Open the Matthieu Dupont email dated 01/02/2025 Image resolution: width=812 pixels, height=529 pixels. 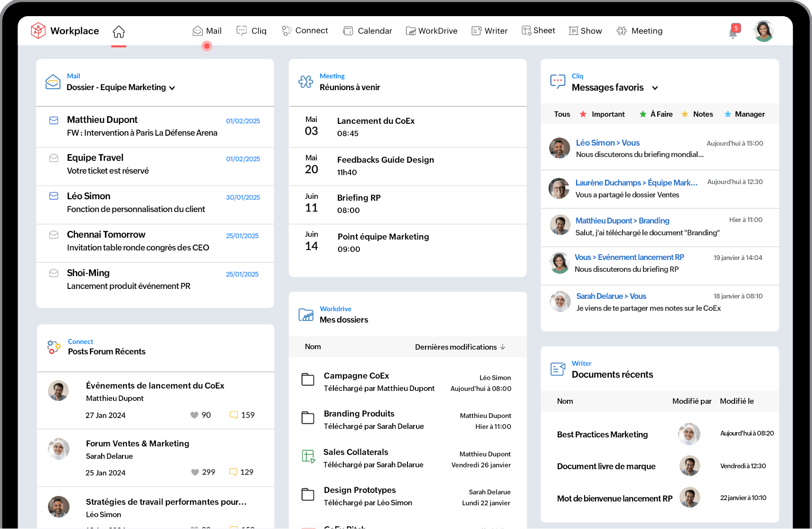[155, 127]
